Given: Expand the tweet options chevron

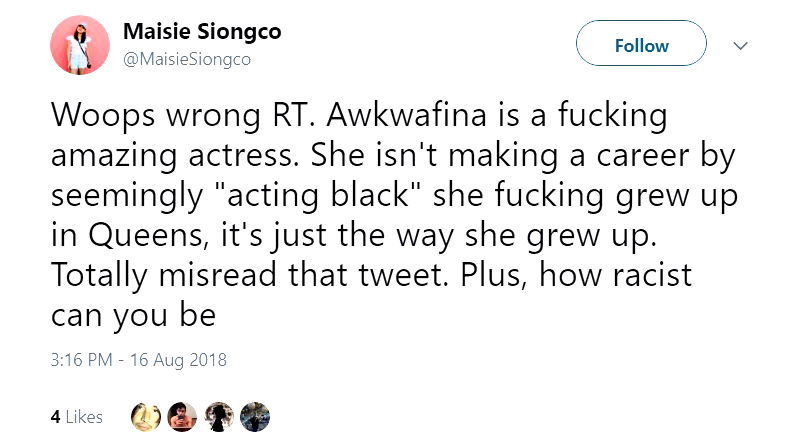Looking at the screenshot, I should (x=741, y=46).
